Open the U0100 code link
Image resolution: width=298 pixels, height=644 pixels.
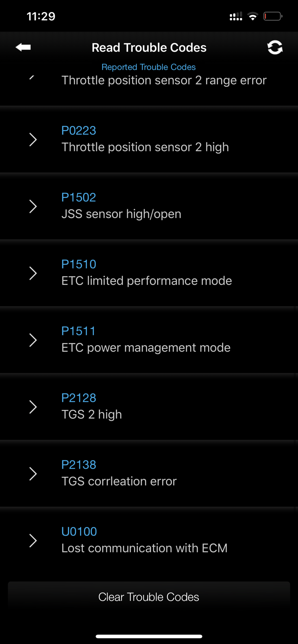point(79,532)
